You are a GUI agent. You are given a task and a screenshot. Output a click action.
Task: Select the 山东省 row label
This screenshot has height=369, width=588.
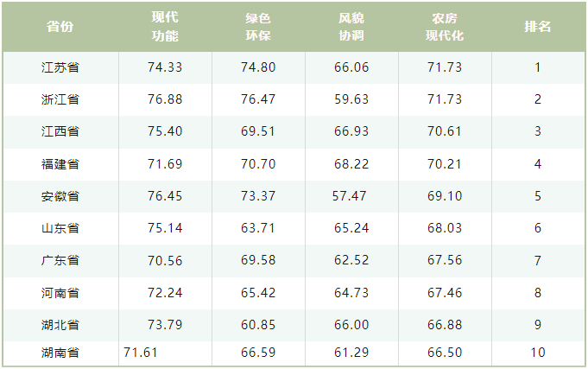tap(60, 228)
